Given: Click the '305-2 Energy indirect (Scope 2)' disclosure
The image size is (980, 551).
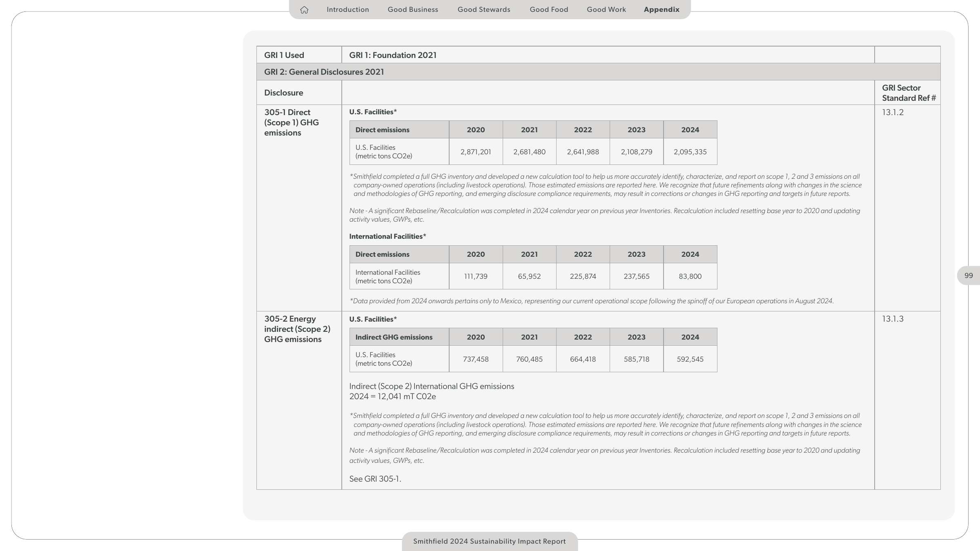Looking at the screenshot, I should [x=297, y=329].
